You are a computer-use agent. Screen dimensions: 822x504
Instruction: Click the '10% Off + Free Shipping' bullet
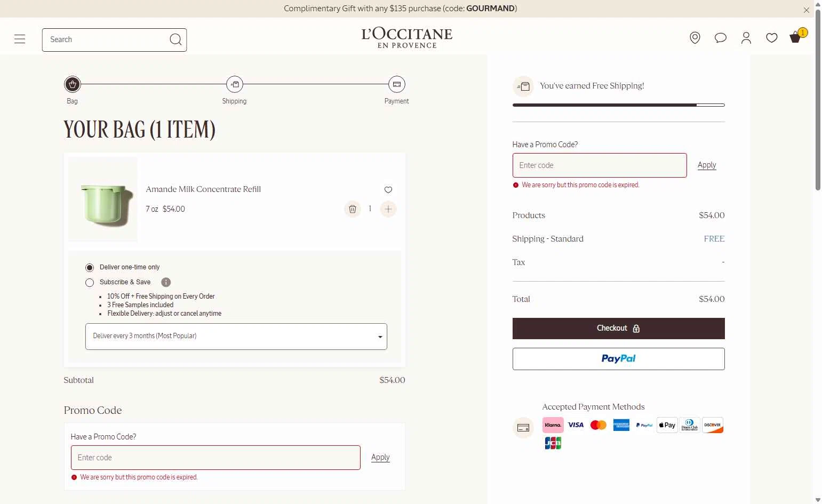[161, 297]
